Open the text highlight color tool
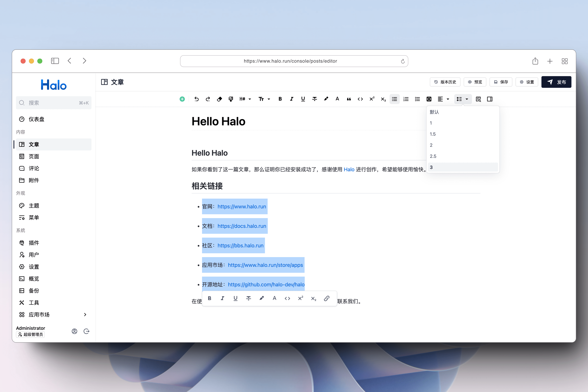This screenshot has height=392, width=588. click(x=326, y=99)
